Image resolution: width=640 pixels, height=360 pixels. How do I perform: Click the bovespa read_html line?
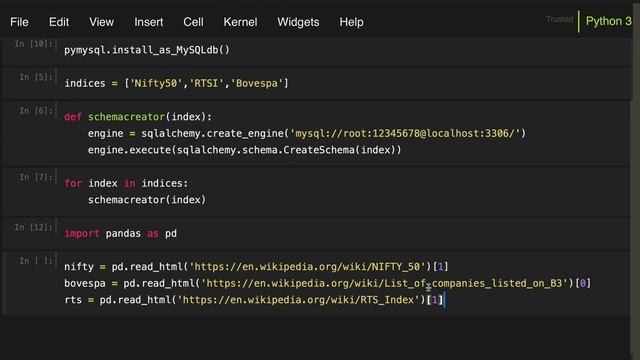pos(327,283)
